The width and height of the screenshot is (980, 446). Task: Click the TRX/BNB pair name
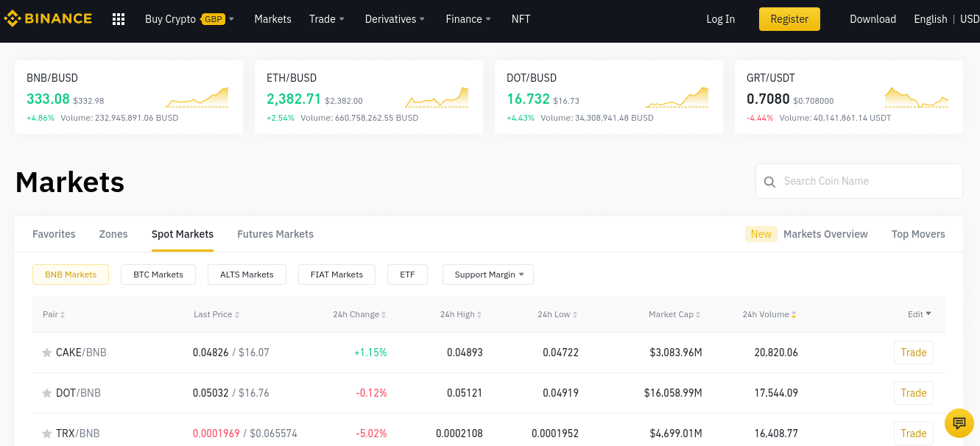click(78, 433)
